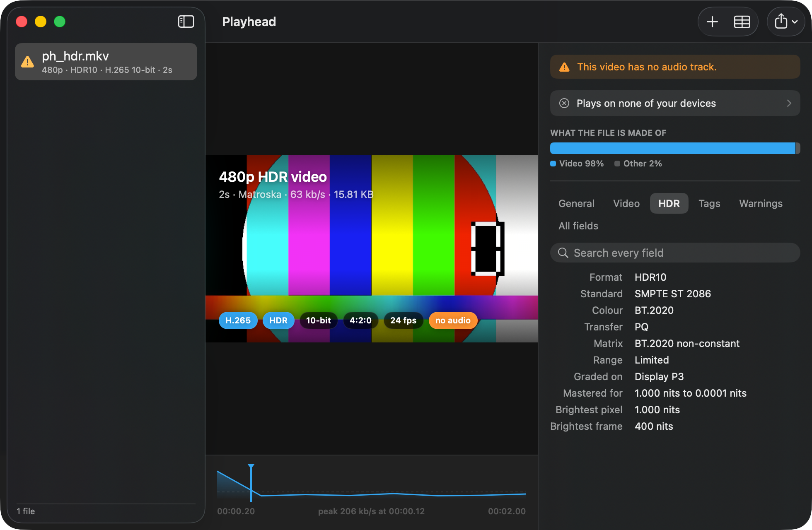Click the H.265 codec badge

tap(238, 320)
